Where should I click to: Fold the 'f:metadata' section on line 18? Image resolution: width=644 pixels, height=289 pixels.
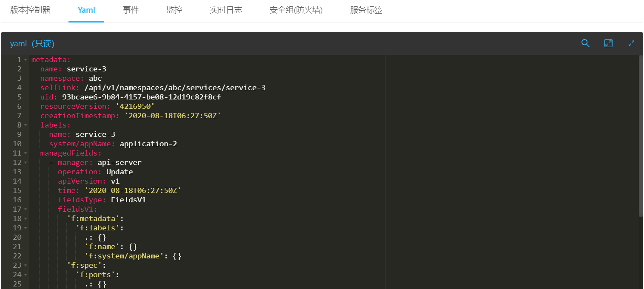point(26,219)
